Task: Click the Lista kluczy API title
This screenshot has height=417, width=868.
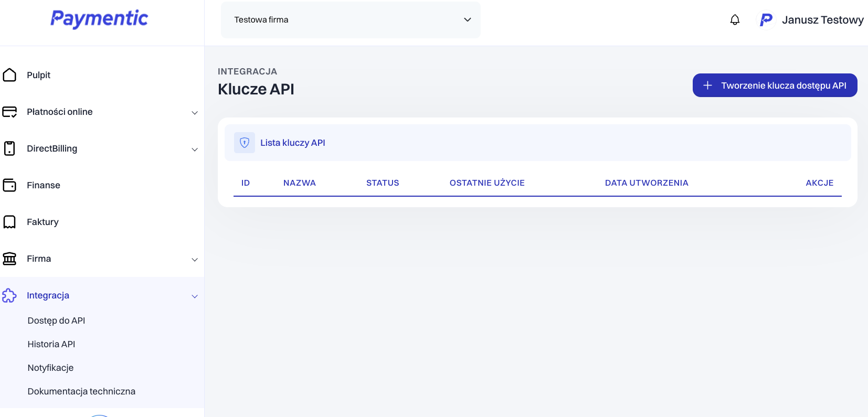Action: point(293,143)
